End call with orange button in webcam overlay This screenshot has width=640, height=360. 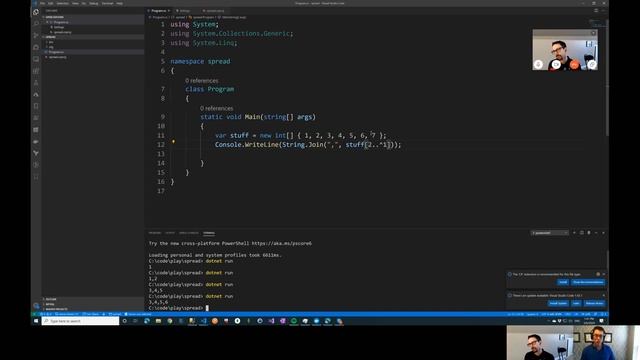coord(574,64)
